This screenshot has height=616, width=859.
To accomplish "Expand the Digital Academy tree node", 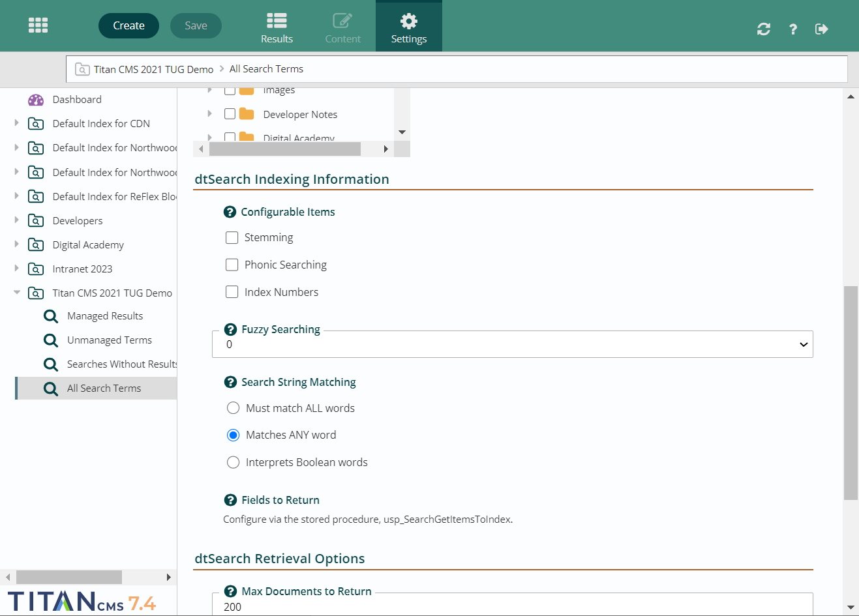I will (x=16, y=244).
